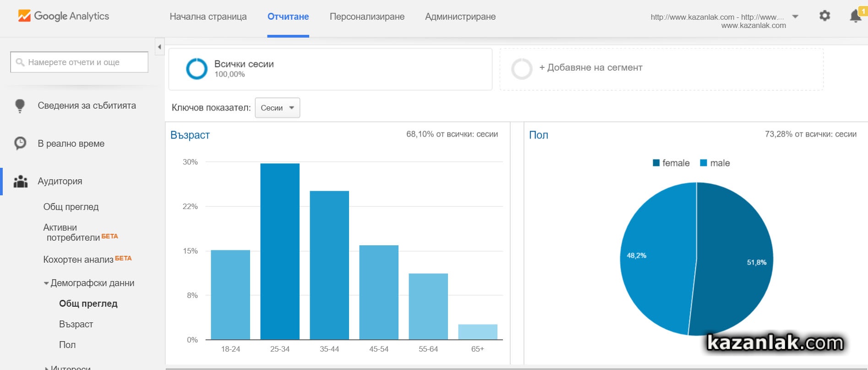Click the male legend color swatch

point(704,163)
